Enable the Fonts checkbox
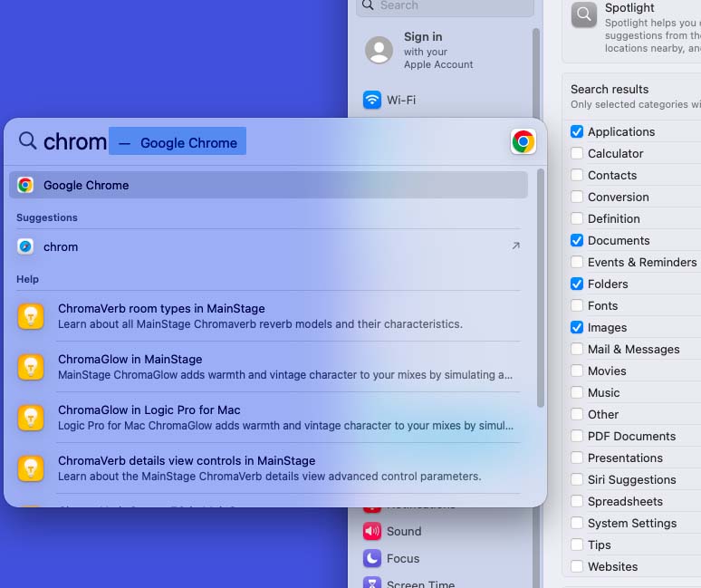This screenshot has height=588, width=701. point(577,305)
